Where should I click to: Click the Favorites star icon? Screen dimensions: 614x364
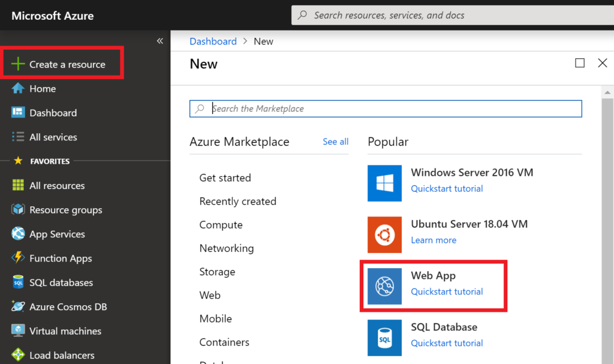tap(18, 161)
